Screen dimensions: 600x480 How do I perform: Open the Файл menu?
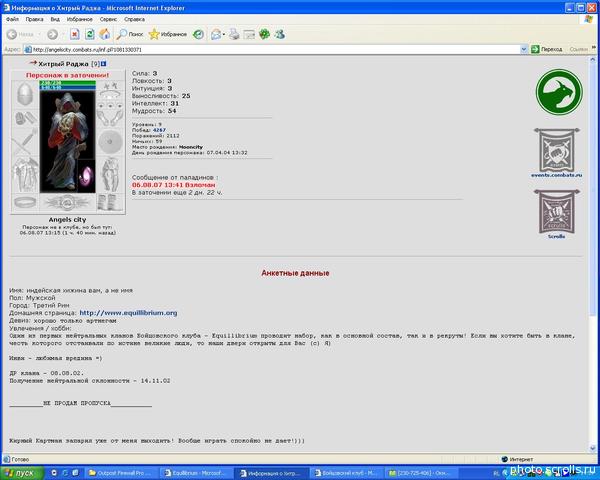[x=12, y=19]
